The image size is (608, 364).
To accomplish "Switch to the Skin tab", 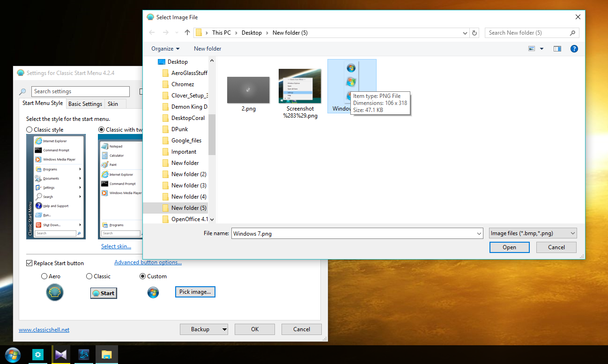I will tap(114, 104).
